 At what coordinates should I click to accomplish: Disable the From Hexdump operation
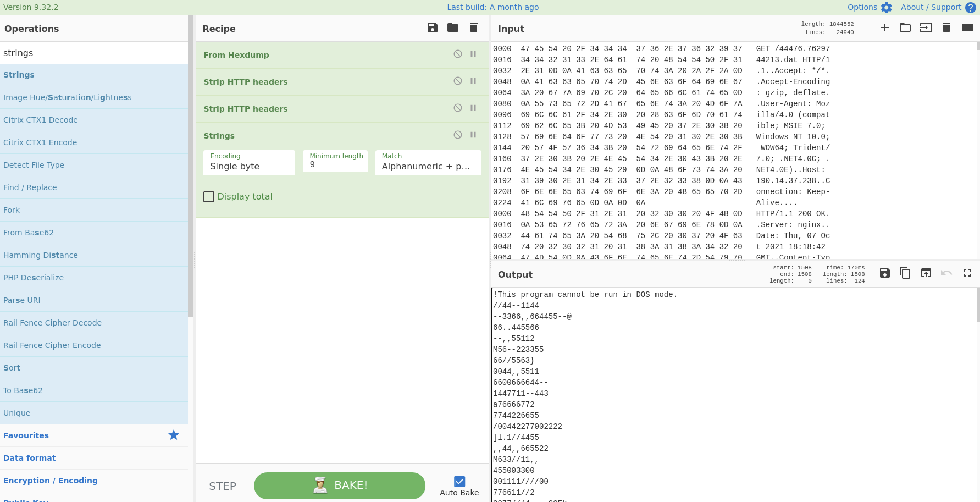458,54
